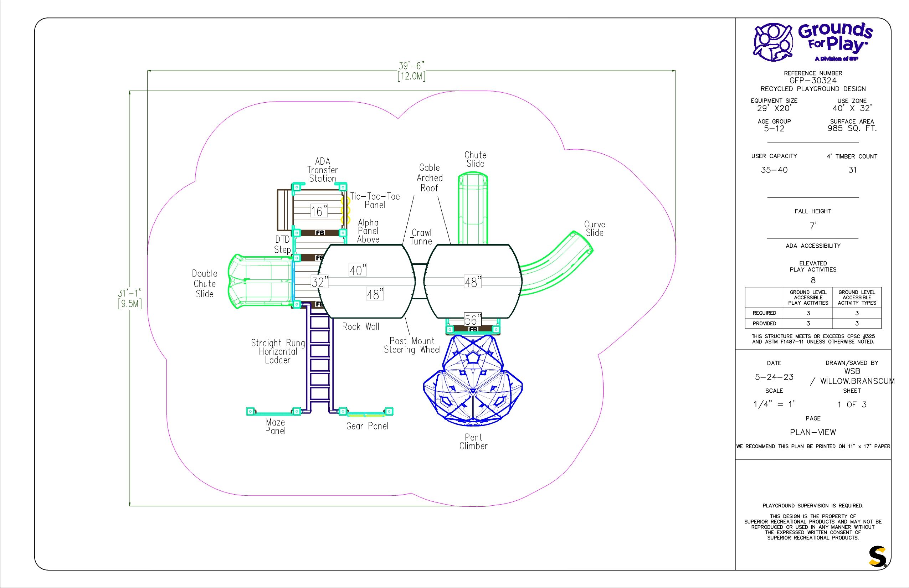Click reference number GFP-30324

point(813,81)
